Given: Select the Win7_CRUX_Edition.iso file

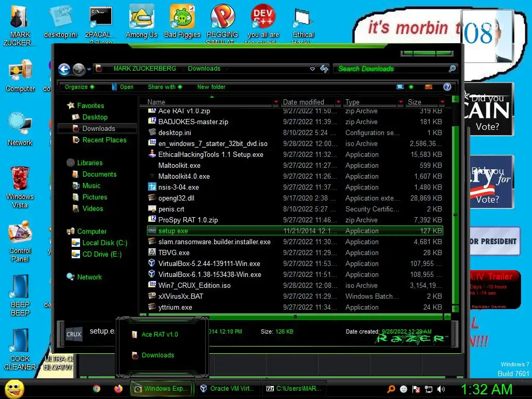Looking at the screenshot, I should pos(194,285).
